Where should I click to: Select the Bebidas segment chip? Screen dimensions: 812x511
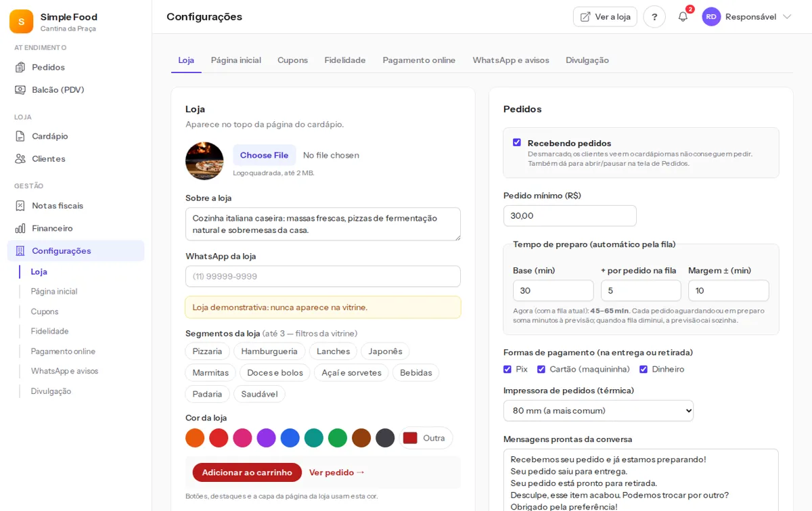click(415, 373)
